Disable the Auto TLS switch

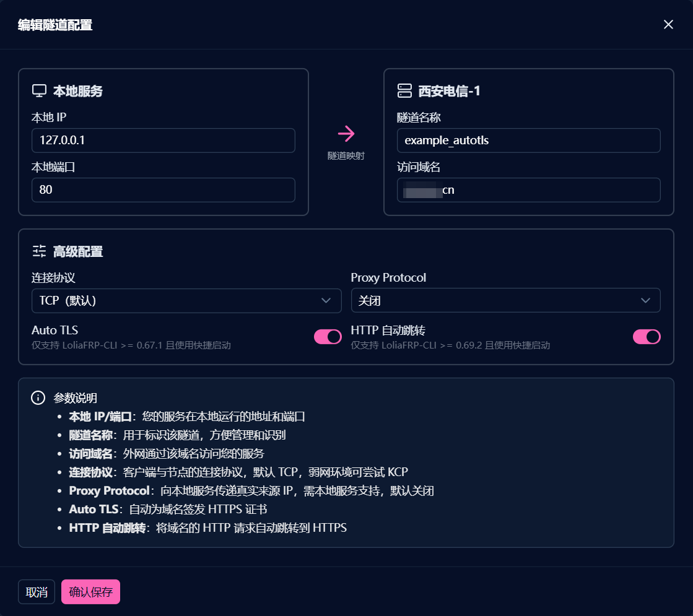coord(328,337)
